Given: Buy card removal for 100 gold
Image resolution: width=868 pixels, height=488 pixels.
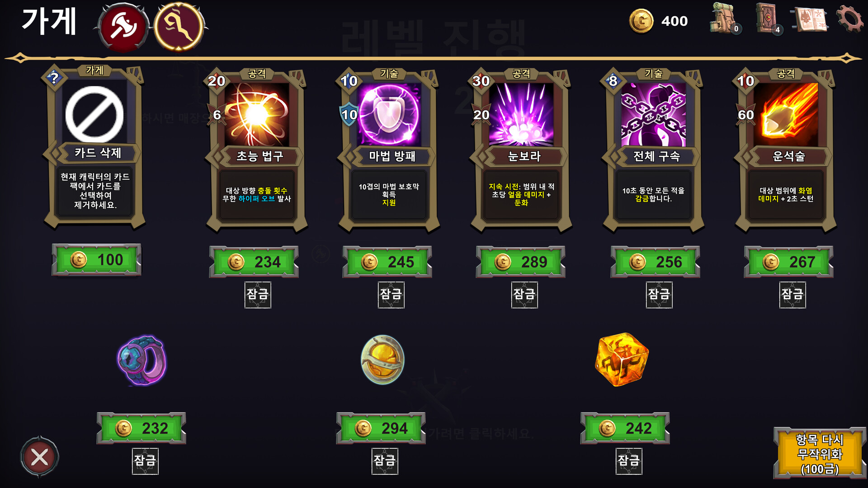Looking at the screenshot, I should 96,260.
